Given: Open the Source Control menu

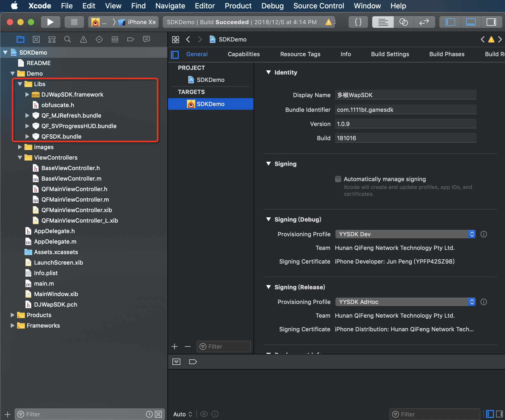Looking at the screenshot, I should 319,6.
